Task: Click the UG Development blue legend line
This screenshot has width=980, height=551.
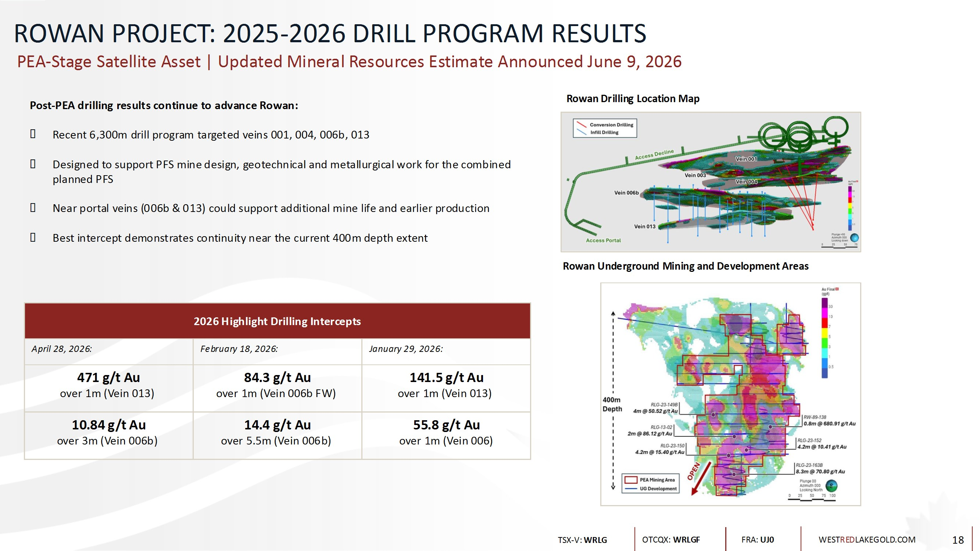Action: [631, 489]
